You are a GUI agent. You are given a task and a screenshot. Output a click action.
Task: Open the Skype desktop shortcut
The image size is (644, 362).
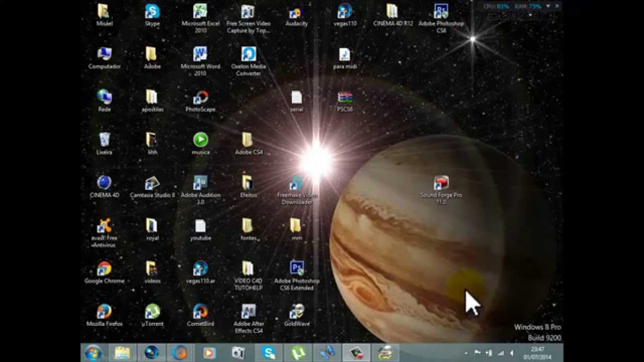152,15
